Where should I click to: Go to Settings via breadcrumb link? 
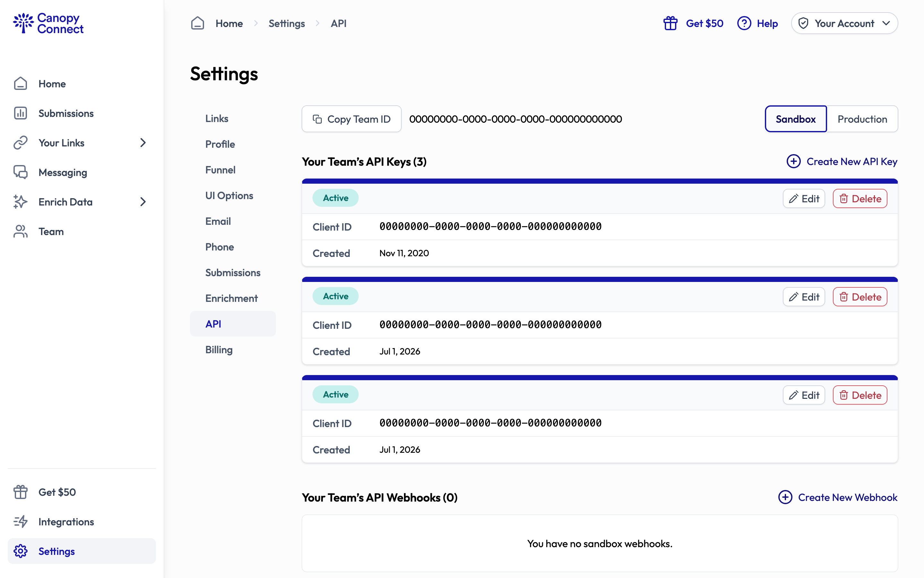[287, 23]
